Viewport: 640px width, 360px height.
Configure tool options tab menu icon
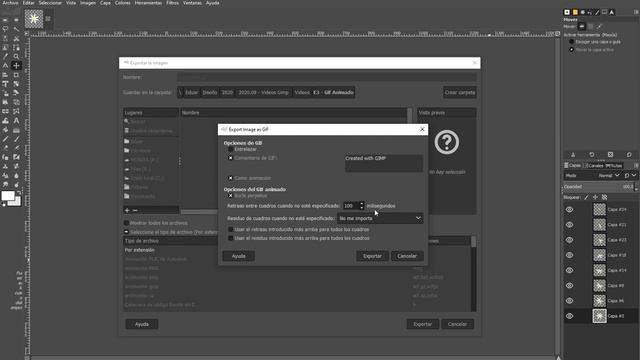(636, 12)
